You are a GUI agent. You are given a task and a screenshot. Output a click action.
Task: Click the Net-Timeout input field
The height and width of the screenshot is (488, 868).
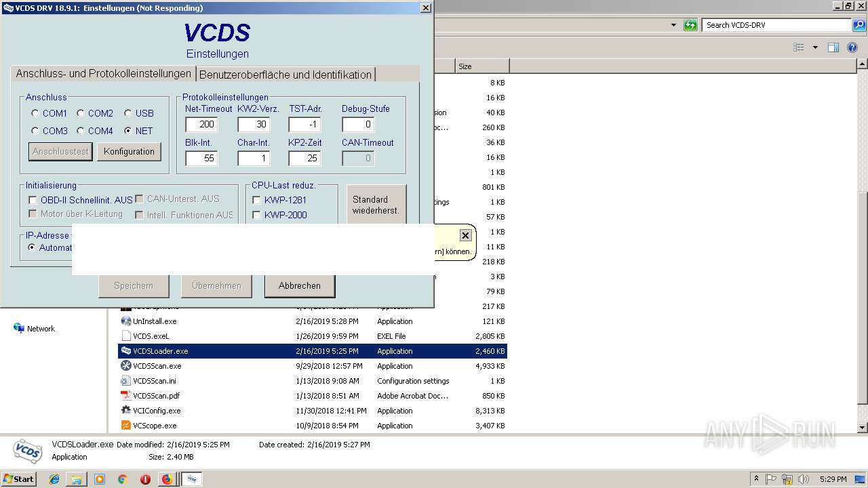[x=201, y=124]
